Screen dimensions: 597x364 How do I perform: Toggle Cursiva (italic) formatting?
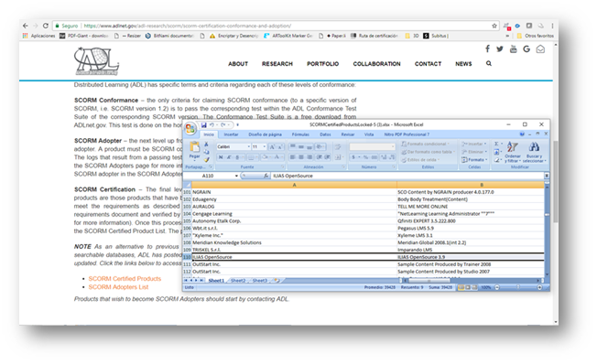[x=229, y=157]
